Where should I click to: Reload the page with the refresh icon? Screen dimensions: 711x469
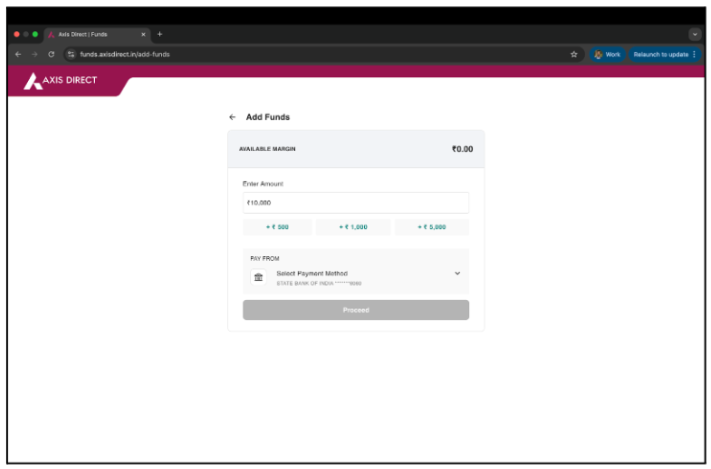(x=51, y=54)
